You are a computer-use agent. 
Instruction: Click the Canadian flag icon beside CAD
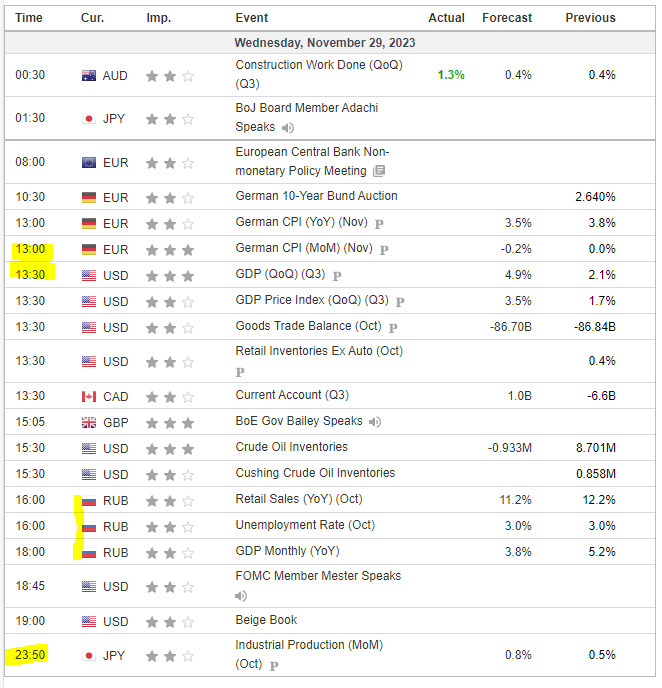(89, 396)
